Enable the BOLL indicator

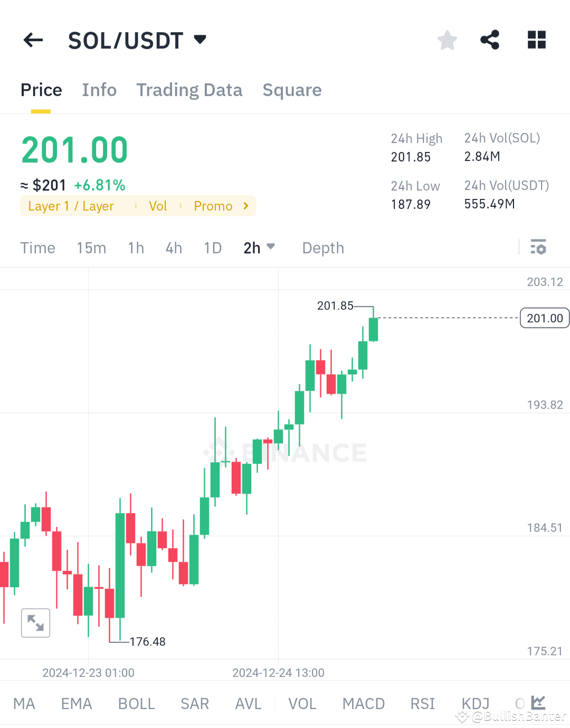tap(136, 703)
